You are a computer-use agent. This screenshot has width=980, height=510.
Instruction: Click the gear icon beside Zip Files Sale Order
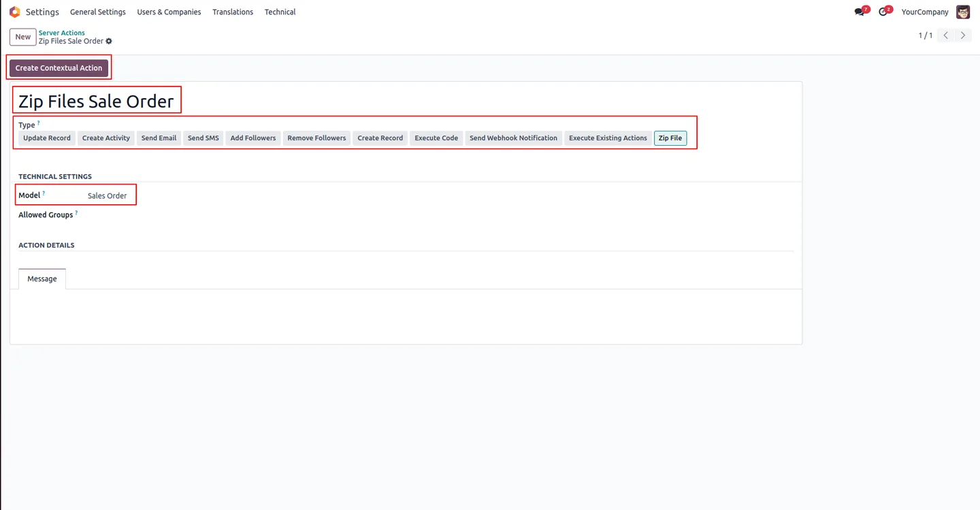(x=109, y=42)
